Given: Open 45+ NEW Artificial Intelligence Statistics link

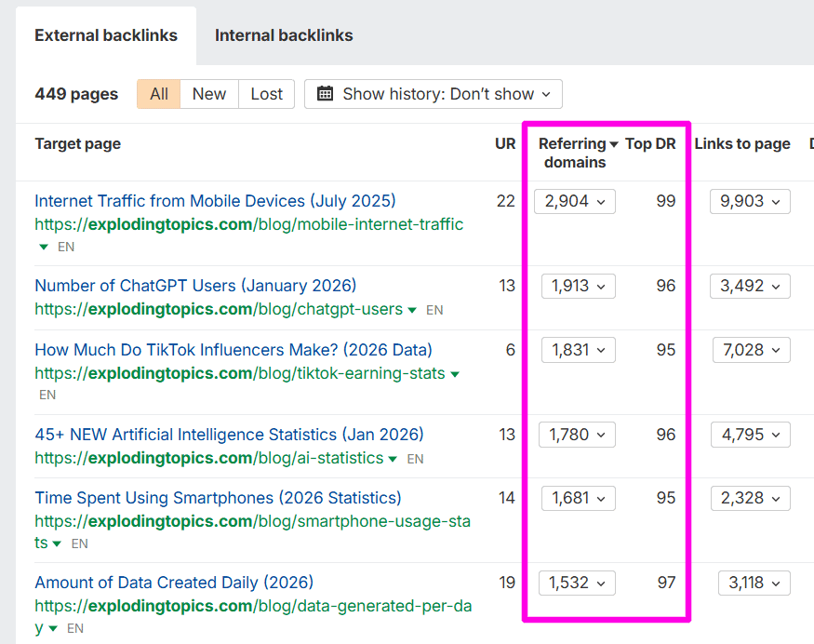Looking at the screenshot, I should 230,435.
